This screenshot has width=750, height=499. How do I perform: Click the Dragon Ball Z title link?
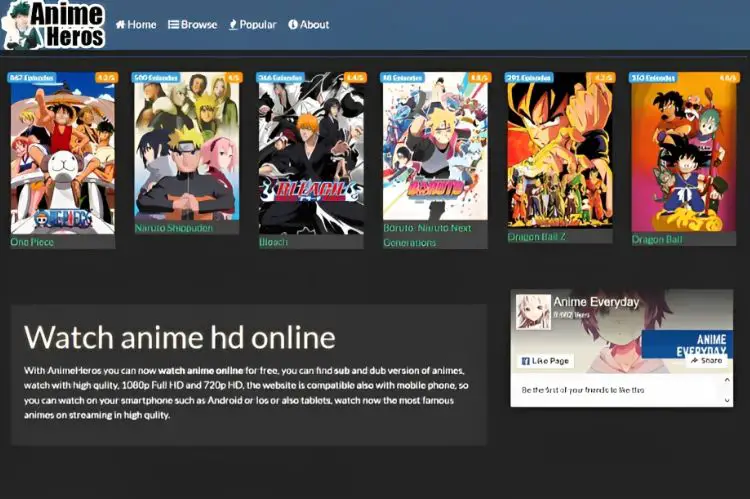[x=537, y=237]
